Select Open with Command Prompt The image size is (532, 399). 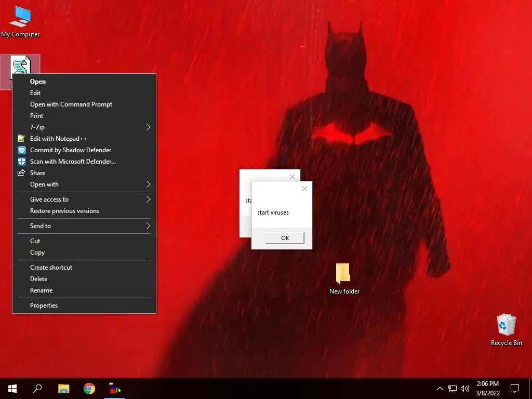point(84,104)
